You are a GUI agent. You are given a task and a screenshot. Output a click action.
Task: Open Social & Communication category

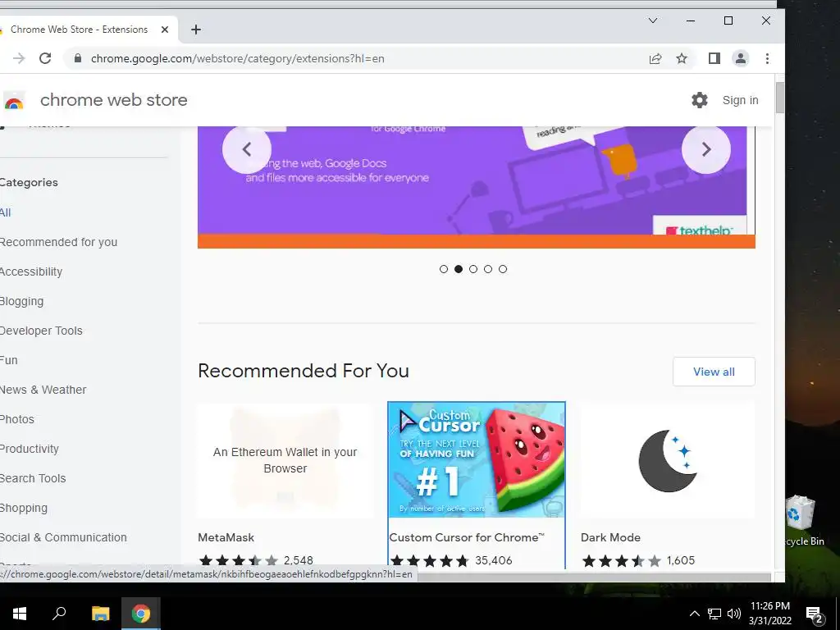63,537
